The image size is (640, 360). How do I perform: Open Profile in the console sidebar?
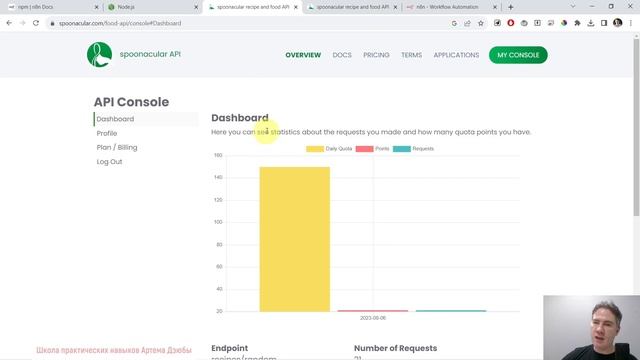pyautogui.click(x=107, y=133)
